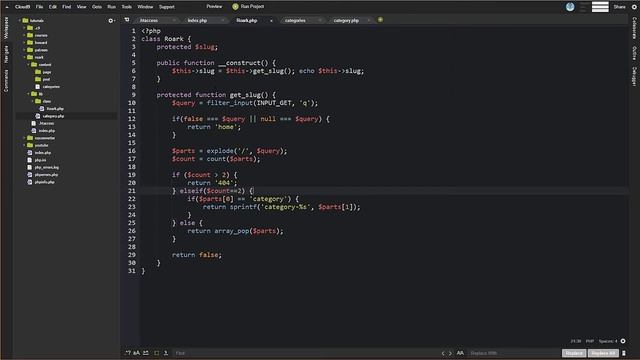Open the Goto menu
The image size is (640, 360).
97,7
